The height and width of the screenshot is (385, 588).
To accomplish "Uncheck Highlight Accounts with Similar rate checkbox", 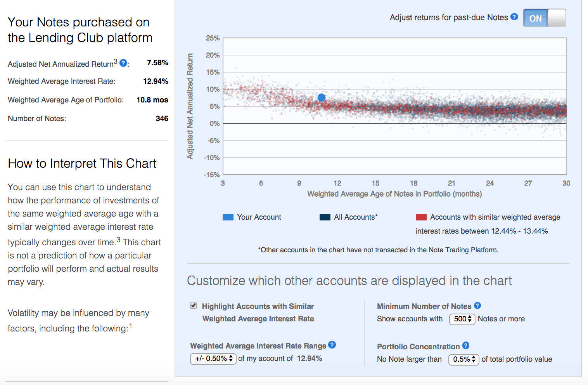I will pyautogui.click(x=194, y=305).
